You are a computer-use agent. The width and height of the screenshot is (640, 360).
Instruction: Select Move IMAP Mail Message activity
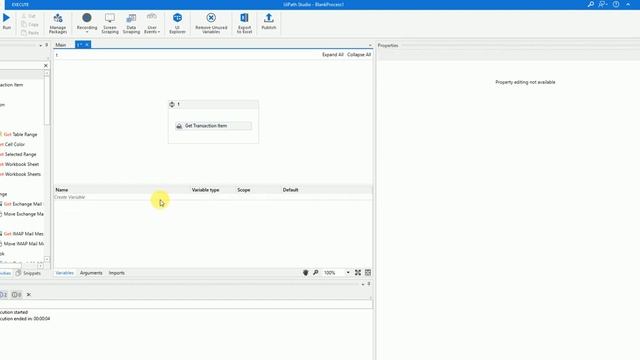22,244
